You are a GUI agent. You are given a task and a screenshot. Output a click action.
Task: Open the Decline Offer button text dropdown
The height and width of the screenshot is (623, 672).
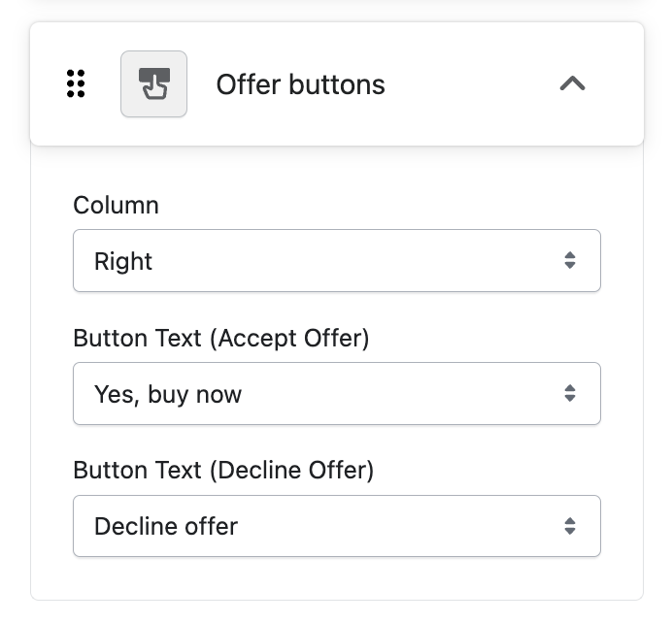pyautogui.click(x=336, y=527)
